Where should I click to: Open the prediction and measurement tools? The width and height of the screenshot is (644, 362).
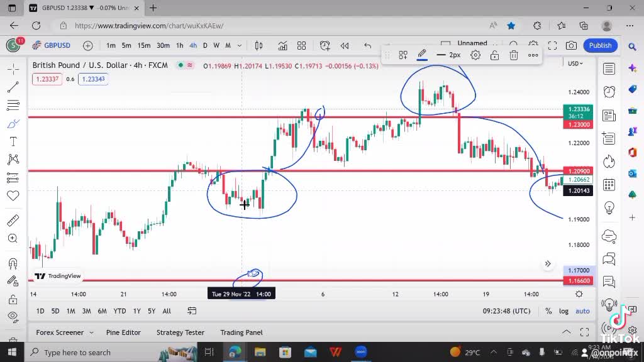(x=13, y=178)
